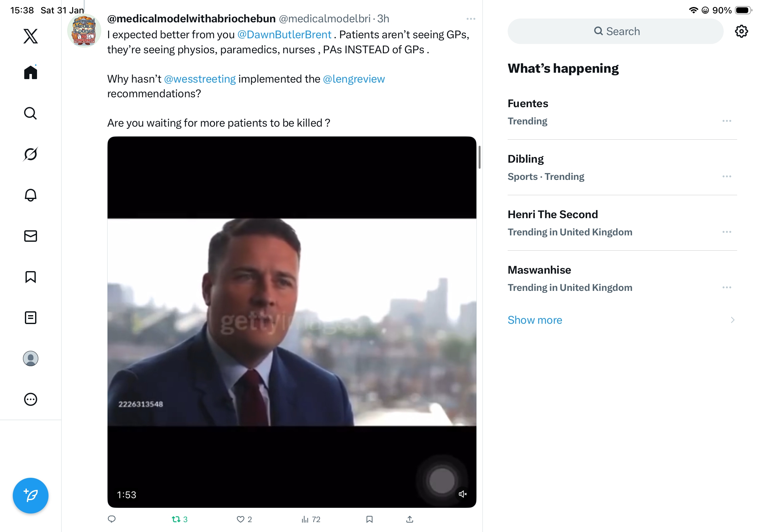Click the feed scrollbar handle

click(x=479, y=157)
